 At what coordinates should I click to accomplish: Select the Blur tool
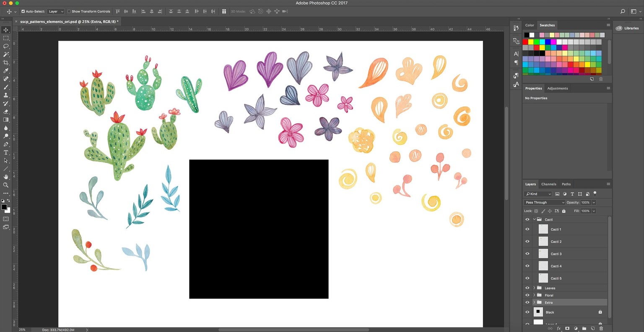[6, 128]
